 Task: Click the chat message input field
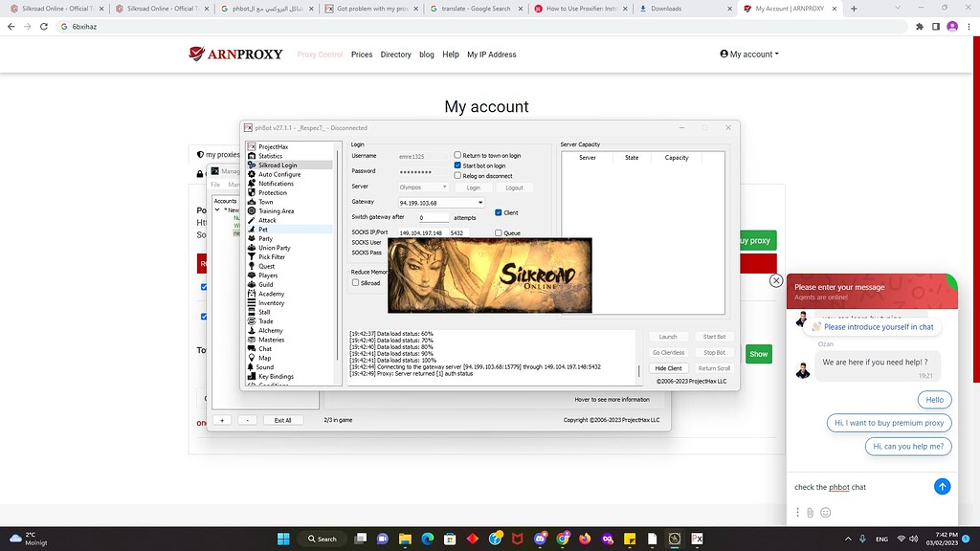(x=861, y=486)
